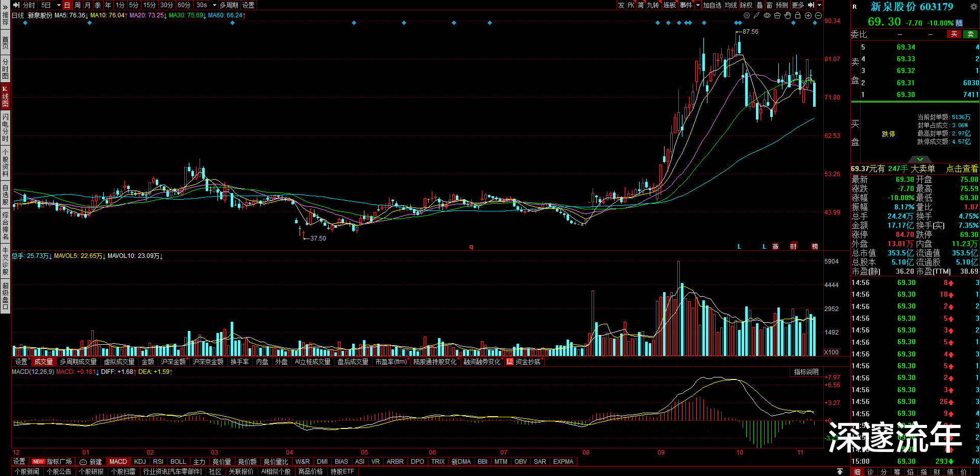Open 指标说明 indicator description
The image size is (980, 476).
[806, 372]
